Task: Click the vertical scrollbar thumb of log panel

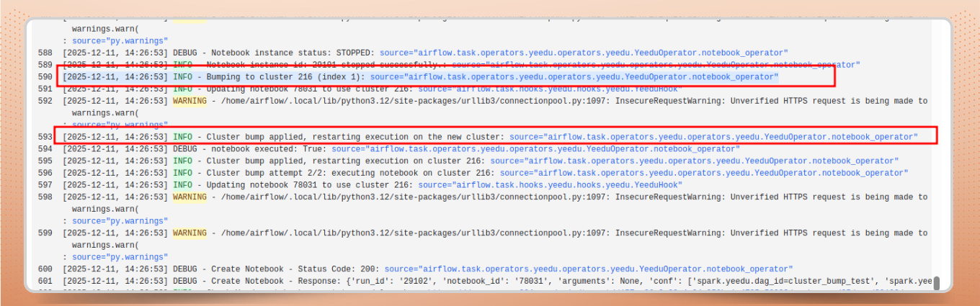Action: click(937, 283)
